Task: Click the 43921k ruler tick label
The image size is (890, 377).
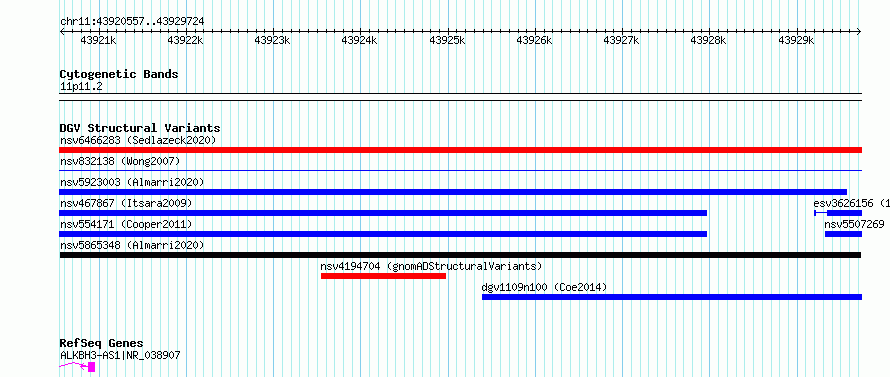Action: click(x=99, y=41)
